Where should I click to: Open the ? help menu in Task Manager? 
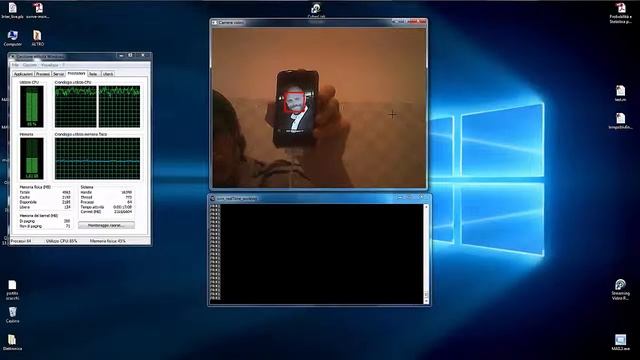pos(63,65)
